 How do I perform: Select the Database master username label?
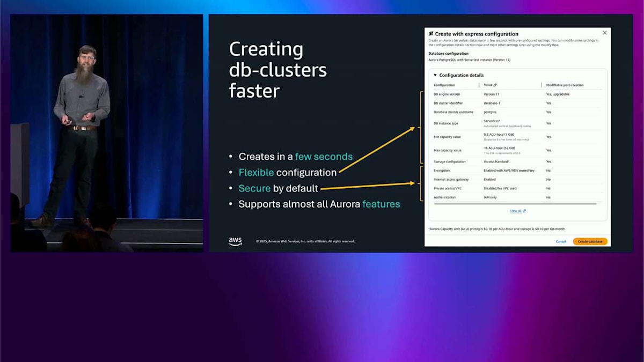pos(453,112)
